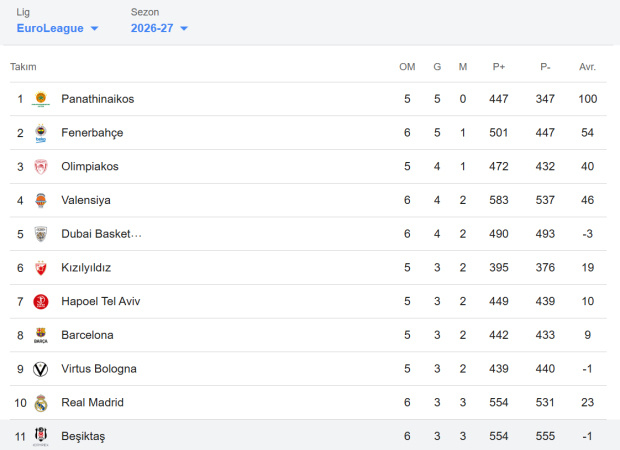Click the Barcelona team crest
The height and width of the screenshot is (450, 620).
[x=41, y=335]
